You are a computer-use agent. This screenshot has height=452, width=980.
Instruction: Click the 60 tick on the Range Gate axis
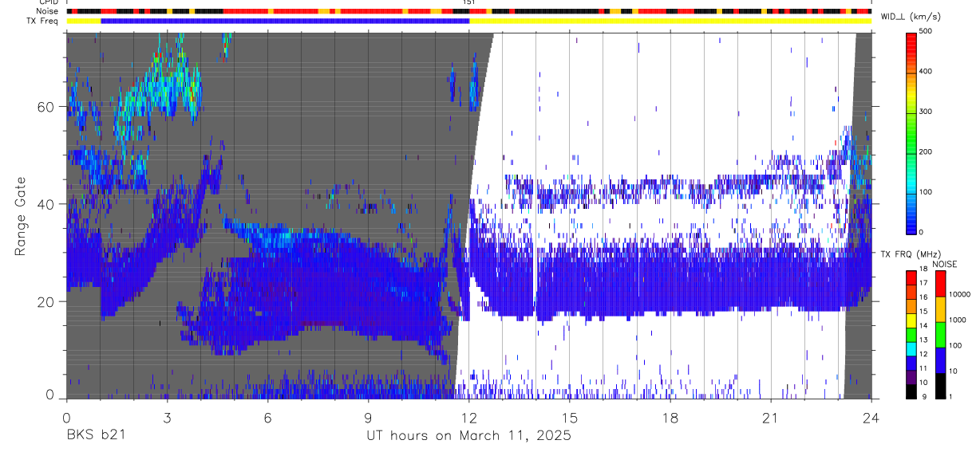tap(47, 106)
